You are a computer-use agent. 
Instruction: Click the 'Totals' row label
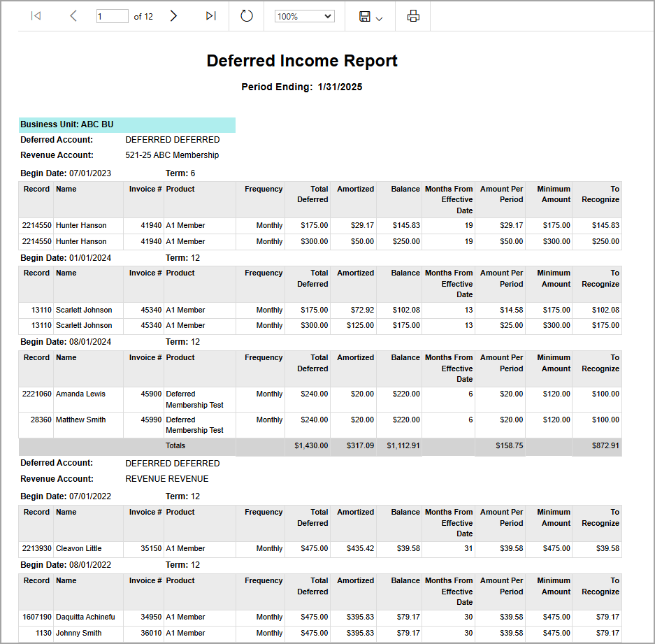[x=175, y=445]
